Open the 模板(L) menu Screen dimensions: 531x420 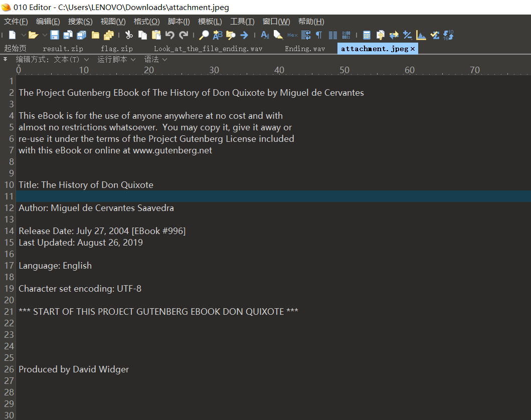pyautogui.click(x=210, y=22)
